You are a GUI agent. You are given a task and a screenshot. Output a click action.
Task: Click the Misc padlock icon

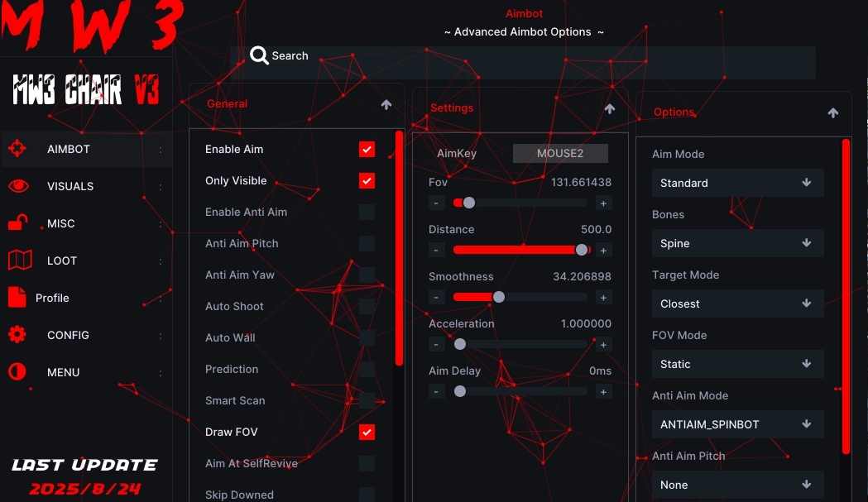[17, 222]
